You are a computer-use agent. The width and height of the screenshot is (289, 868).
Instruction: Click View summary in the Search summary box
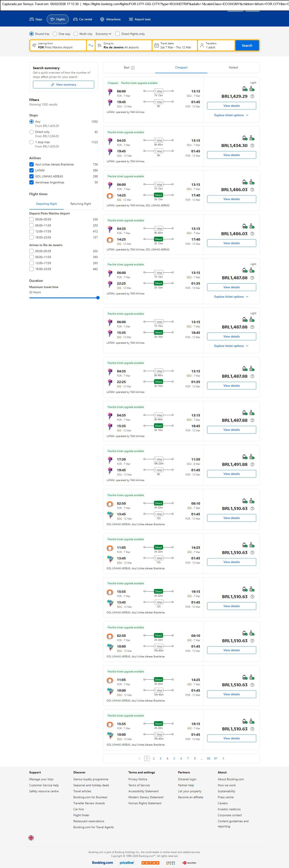63,85
